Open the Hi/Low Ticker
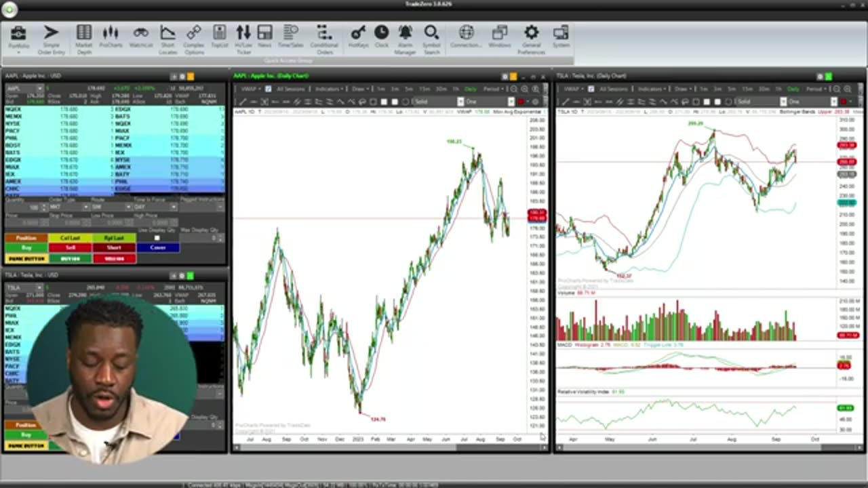 (x=243, y=39)
